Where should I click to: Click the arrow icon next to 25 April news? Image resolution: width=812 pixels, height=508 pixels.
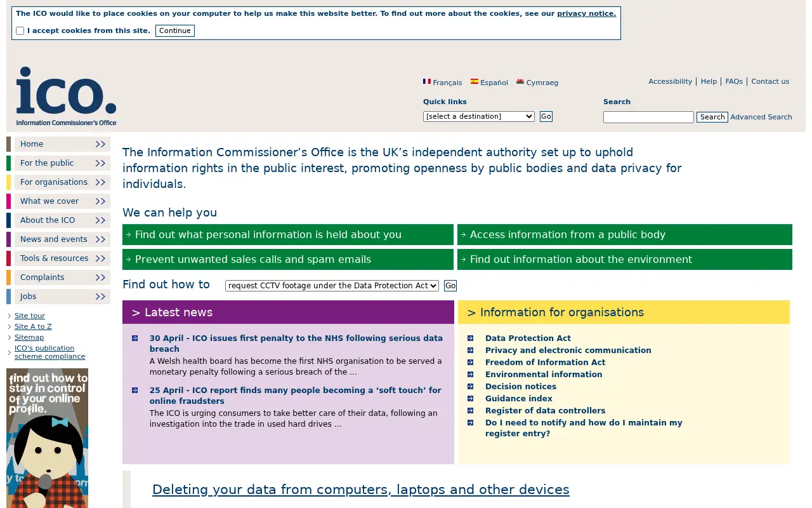(x=134, y=391)
